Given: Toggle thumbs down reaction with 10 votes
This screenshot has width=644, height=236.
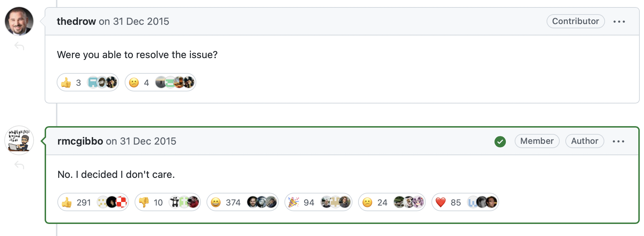Looking at the screenshot, I should [151, 202].
